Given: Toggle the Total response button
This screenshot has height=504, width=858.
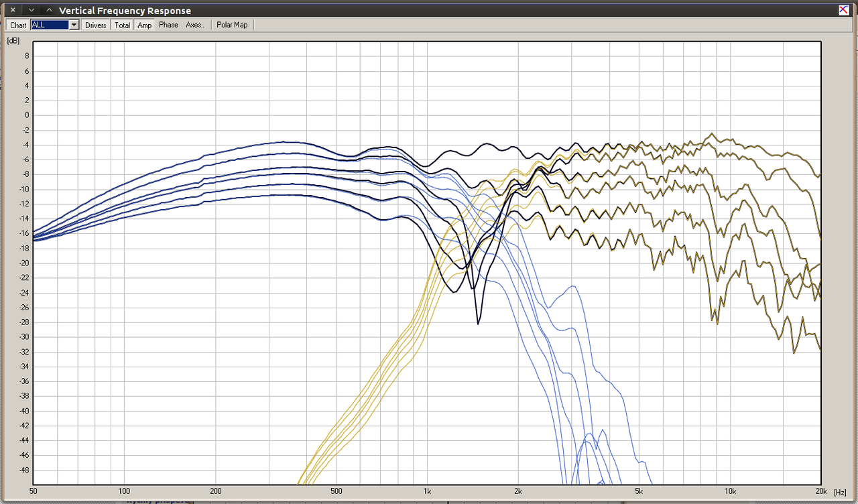Looking at the screenshot, I should pyautogui.click(x=122, y=25).
